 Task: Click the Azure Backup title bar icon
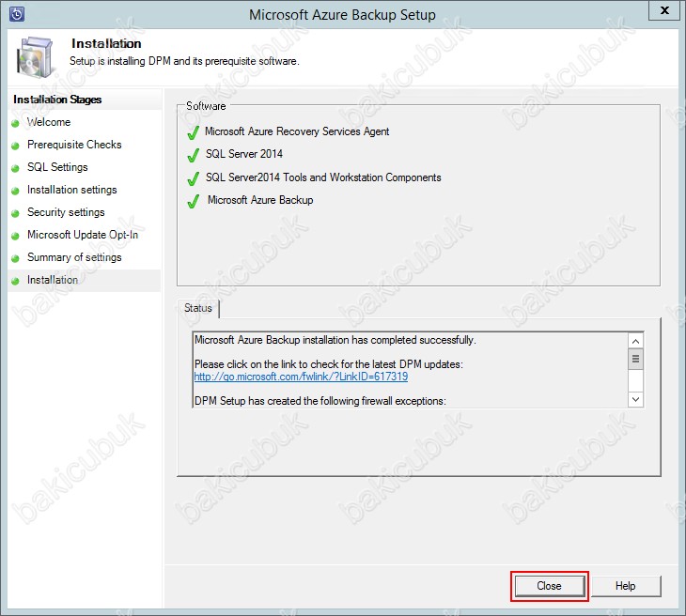17,14
